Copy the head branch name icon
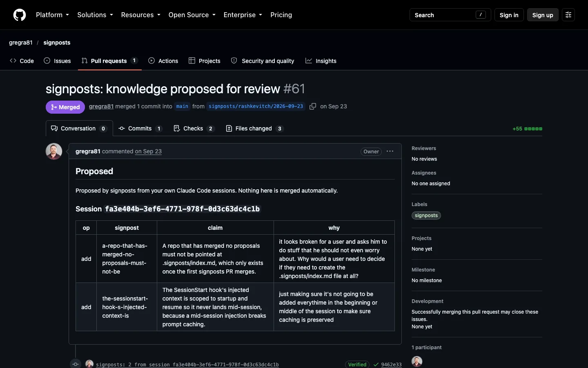Image resolution: width=588 pixels, height=368 pixels. [313, 106]
